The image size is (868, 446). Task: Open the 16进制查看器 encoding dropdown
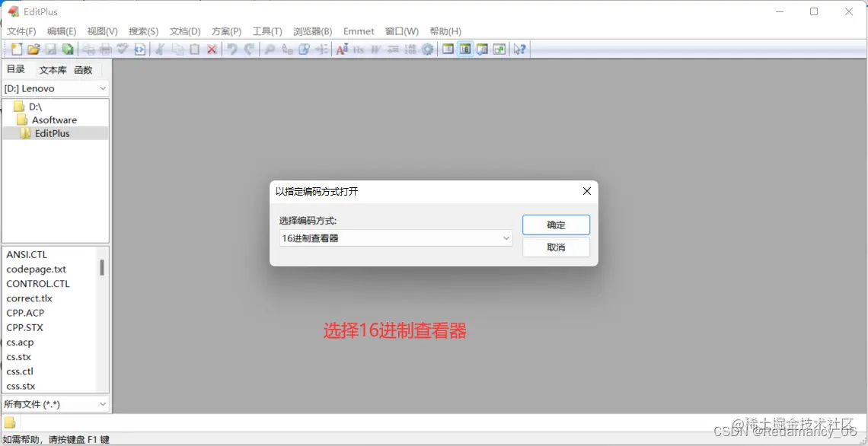[394, 238]
